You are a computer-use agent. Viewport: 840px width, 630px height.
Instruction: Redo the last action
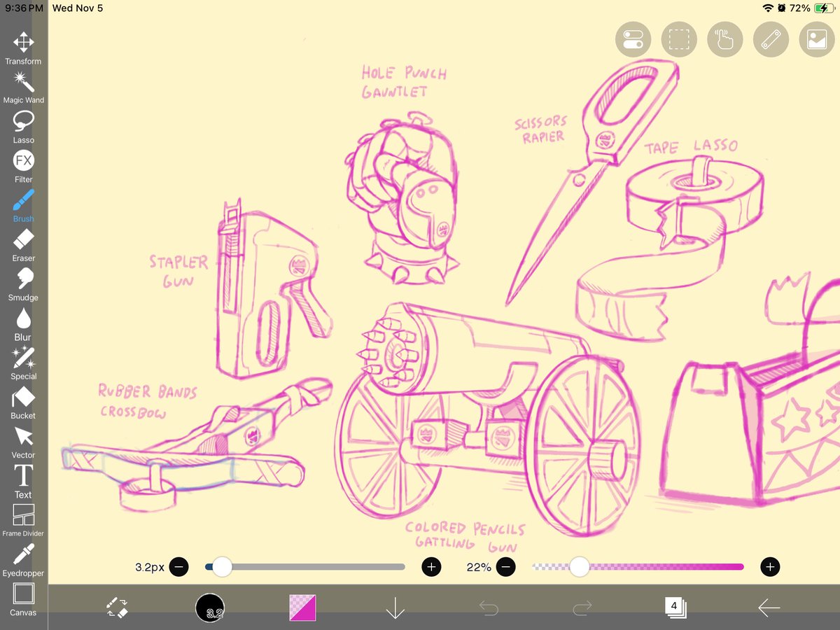[582, 608]
